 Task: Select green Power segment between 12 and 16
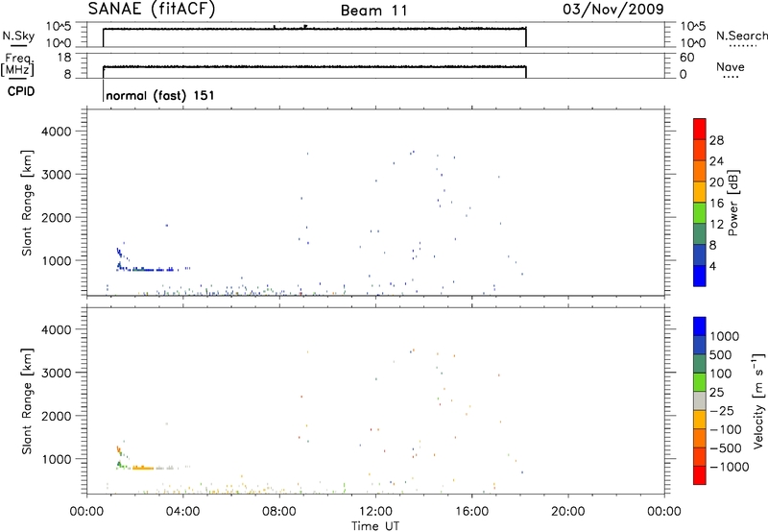pos(700,213)
